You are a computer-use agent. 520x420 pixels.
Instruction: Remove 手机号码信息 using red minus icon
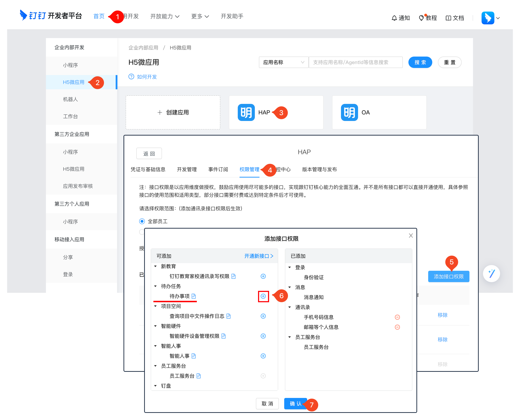[x=397, y=317]
